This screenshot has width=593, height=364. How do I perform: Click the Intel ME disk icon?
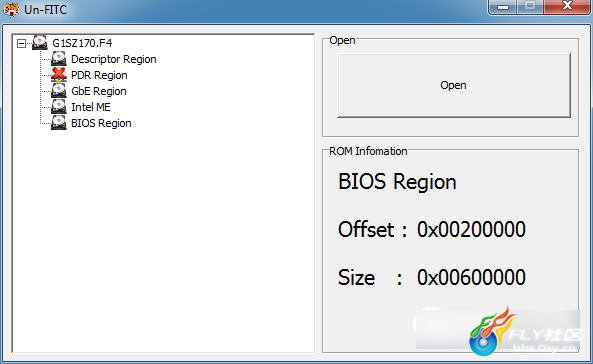(x=59, y=107)
